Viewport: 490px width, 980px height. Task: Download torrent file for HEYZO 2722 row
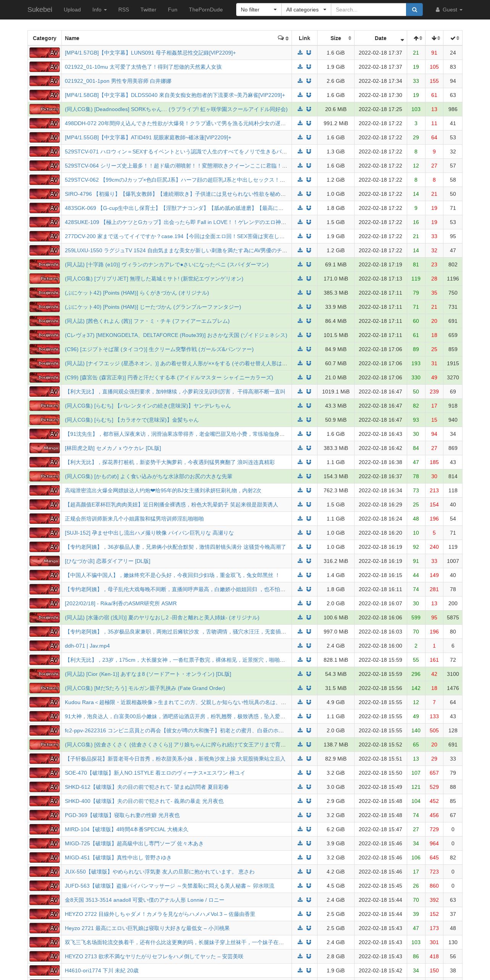(300, 914)
